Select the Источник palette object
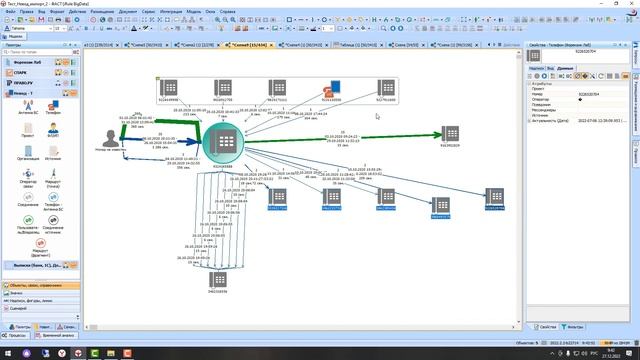 pos(53,153)
